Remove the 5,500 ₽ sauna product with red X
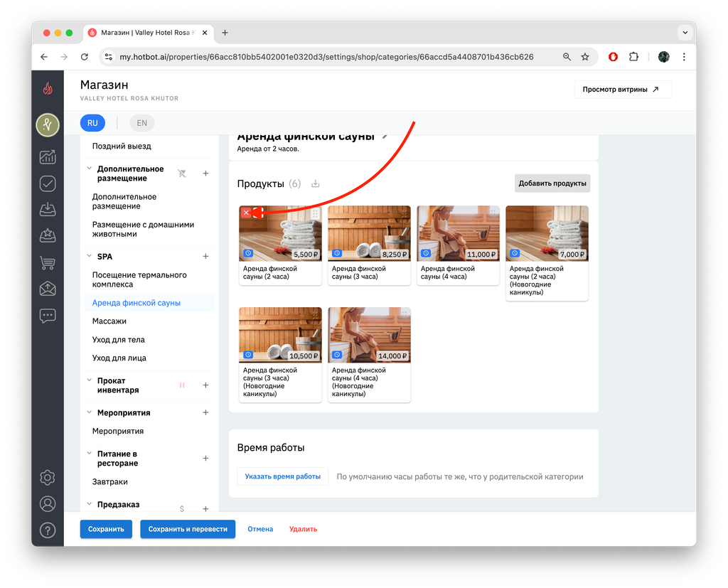The height and width of the screenshot is (588, 728). click(246, 213)
